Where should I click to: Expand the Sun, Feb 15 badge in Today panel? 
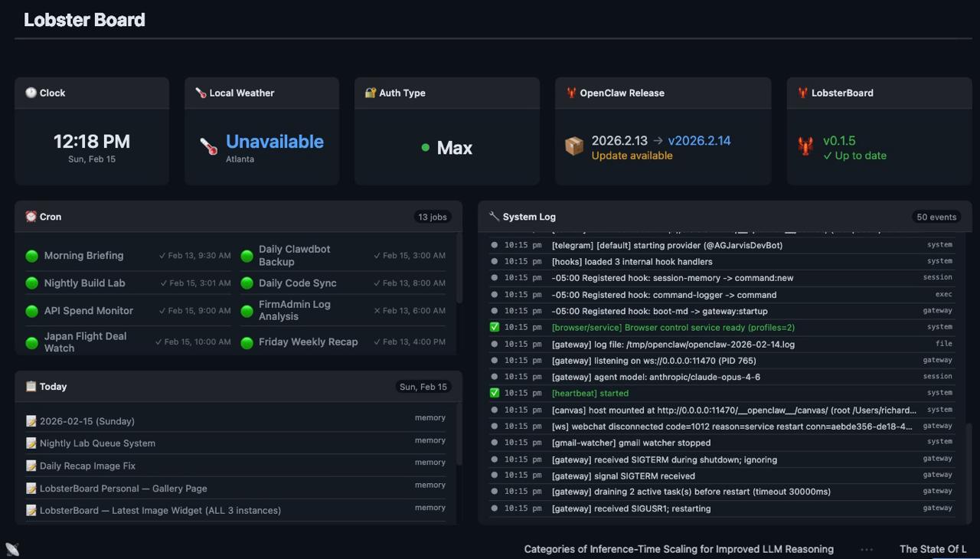[423, 387]
